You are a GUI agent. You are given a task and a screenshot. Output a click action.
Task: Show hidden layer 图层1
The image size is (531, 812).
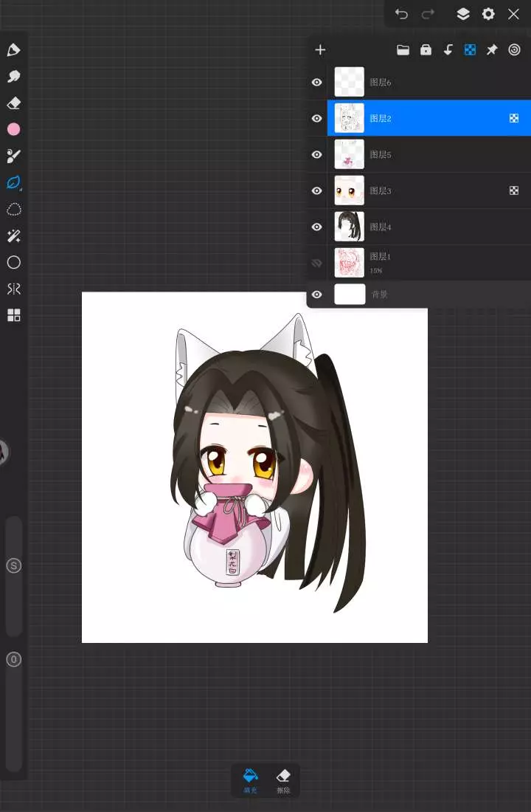click(316, 263)
